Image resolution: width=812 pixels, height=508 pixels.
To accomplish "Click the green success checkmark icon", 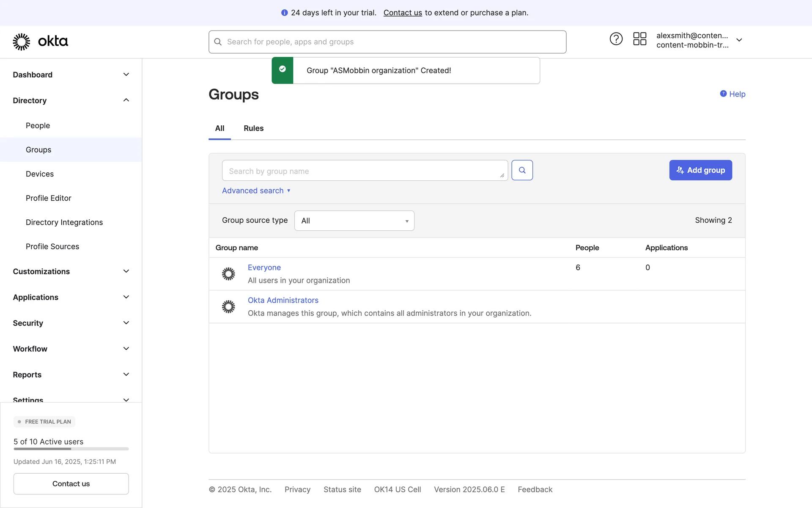I will (x=283, y=70).
